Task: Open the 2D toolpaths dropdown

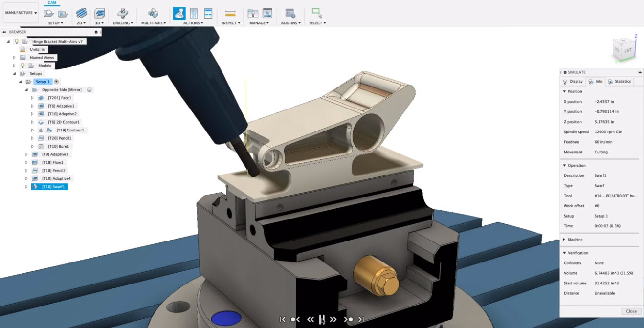Action: pos(81,23)
